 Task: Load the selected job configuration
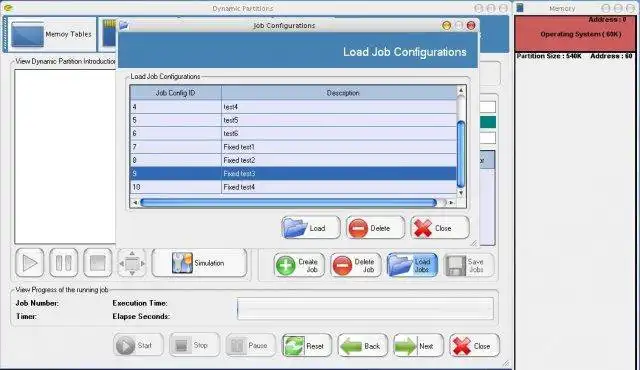pos(311,228)
